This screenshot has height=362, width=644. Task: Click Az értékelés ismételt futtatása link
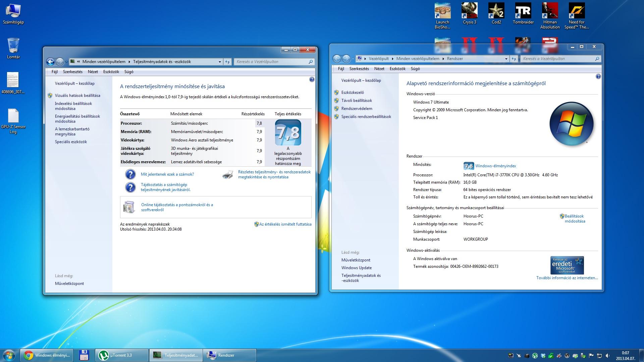coord(285,224)
